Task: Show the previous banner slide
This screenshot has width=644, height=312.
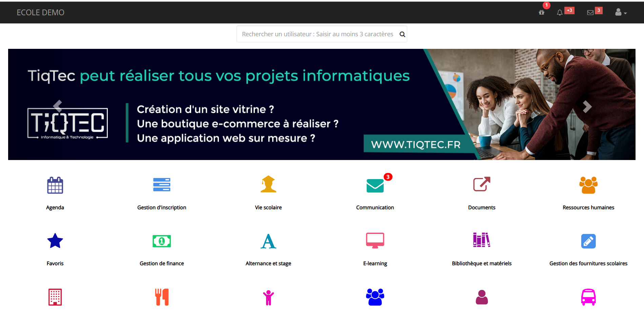Action: click(58, 106)
